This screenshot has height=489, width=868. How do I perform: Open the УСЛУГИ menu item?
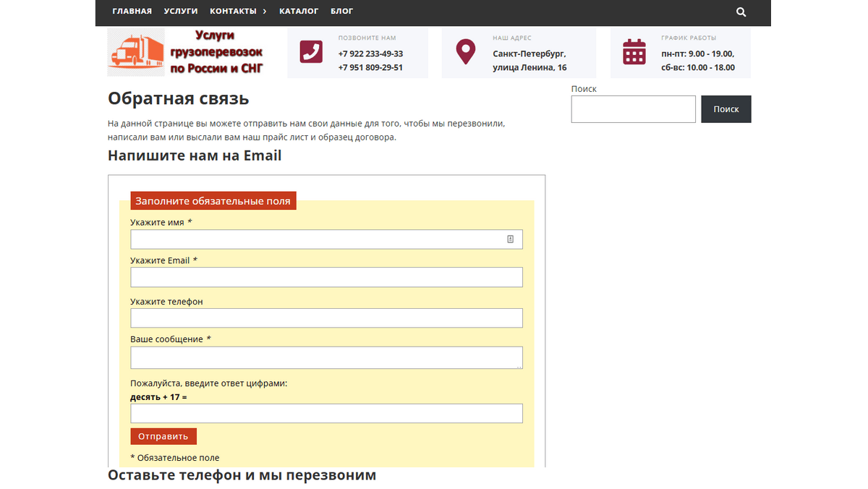[181, 12]
